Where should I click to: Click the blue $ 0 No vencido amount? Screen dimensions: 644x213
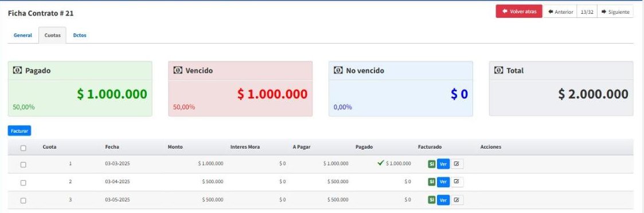pyautogui.click(x=459, y=94)
